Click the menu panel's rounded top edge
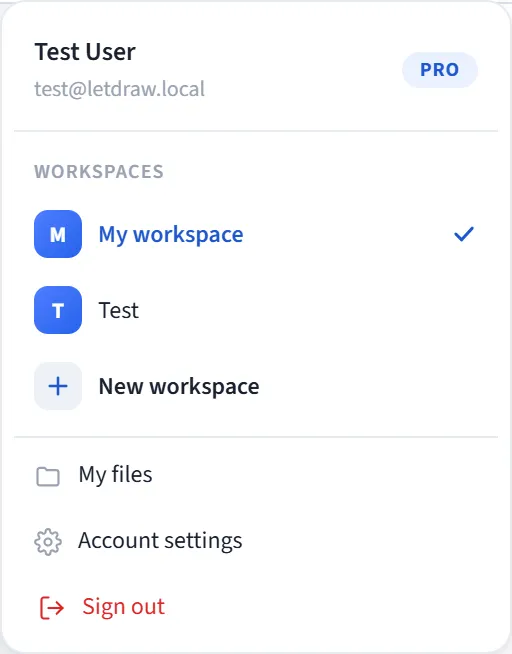Image resolution: width=512 pixels, height=654 pixels. (256, 2)
